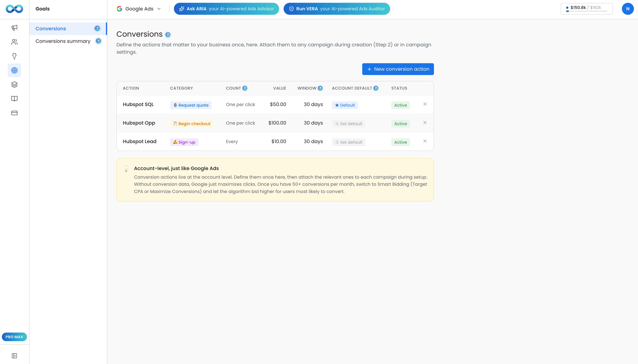
Task: Remove the Hubspot Lead conversion action
Action: [x=425, y=141]
